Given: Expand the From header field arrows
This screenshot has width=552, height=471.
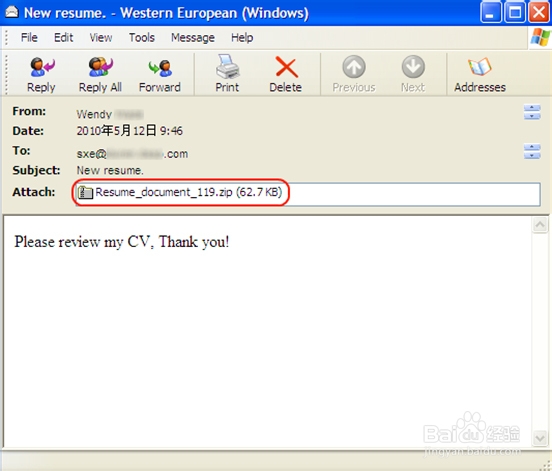Looking at the screenshot, I should (532, 112).
